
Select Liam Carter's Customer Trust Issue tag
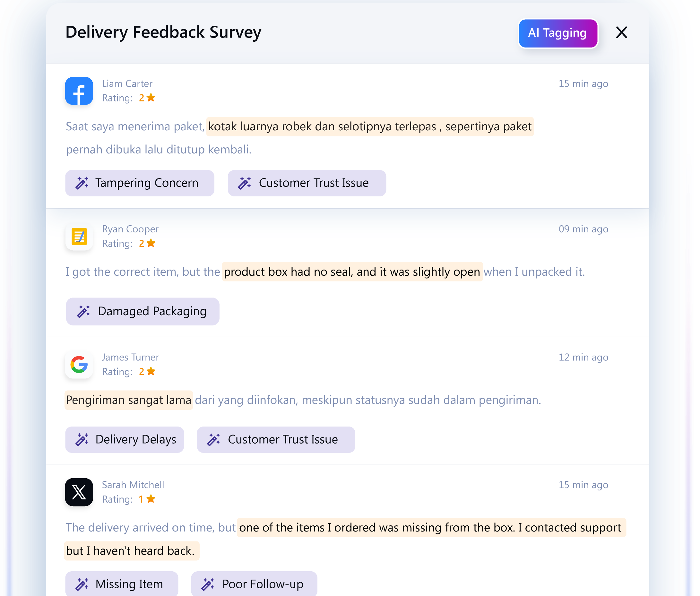(307, 183)
